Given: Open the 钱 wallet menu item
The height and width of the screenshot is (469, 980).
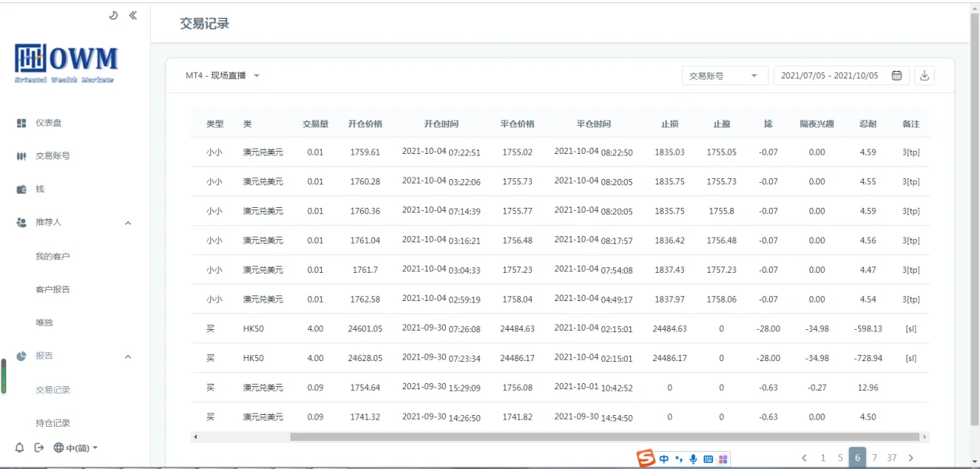Looking at the screenshot, I should [40, 189].
